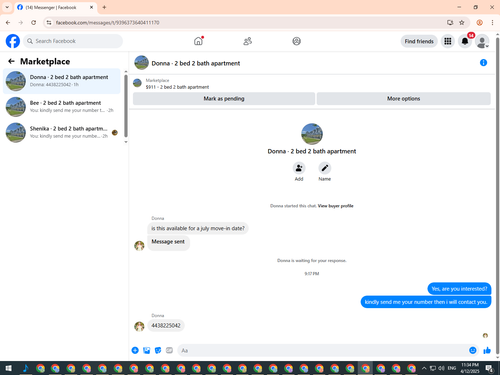Go back using the Marketplace back arrow
The width and height of the screenshot is (500, 375).
pos(11,61)
